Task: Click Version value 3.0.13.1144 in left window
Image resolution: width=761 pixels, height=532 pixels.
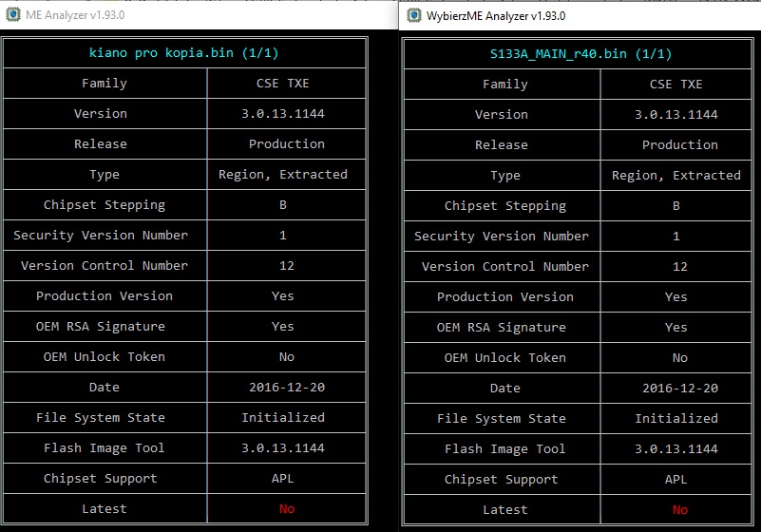Action: pos(283,114)
